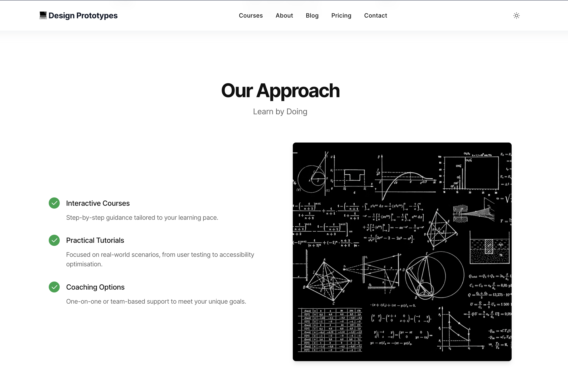Click the green checkmark beside Interactive Courses
568x392 pixels.
point(54,203)
